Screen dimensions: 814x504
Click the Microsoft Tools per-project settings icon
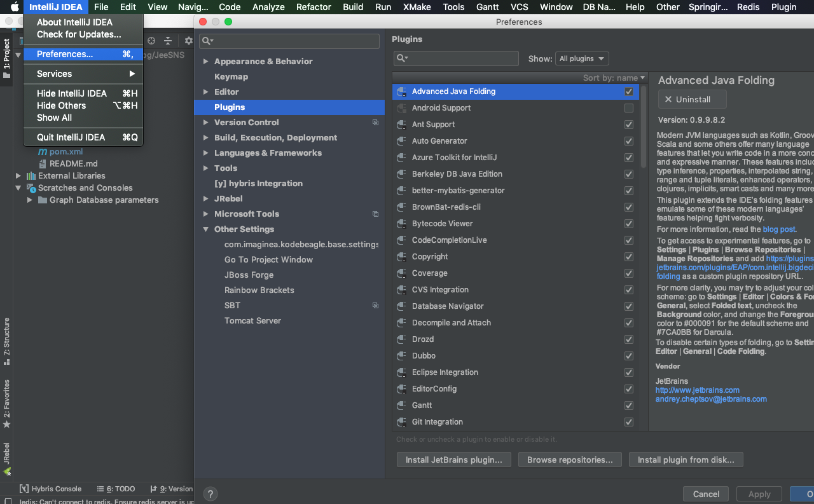point(375,214)
